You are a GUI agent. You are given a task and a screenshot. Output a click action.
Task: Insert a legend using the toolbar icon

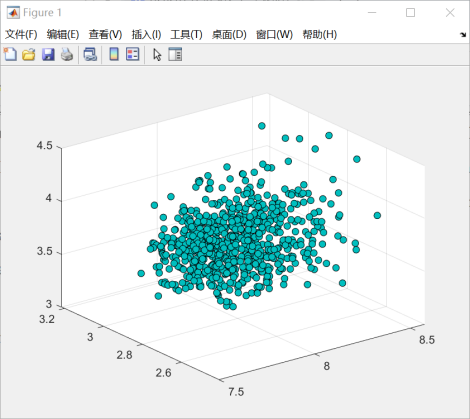tap(132, 54)
